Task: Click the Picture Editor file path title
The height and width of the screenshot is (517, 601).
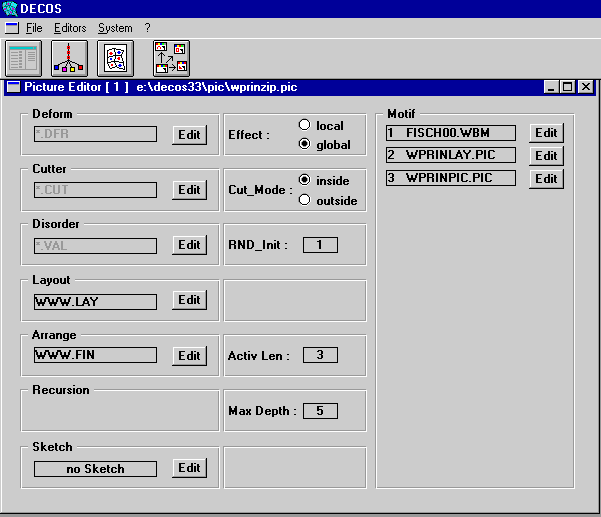Action: click(217, 87)
